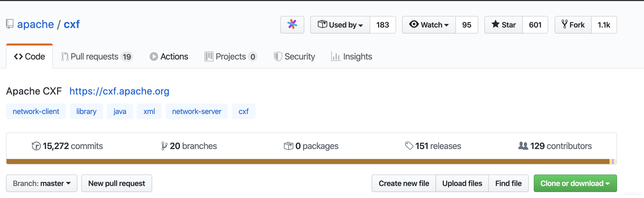Screen dimensions: 644x198
Task: Click the repository language color bar
Action: click(x=308, y=162)
